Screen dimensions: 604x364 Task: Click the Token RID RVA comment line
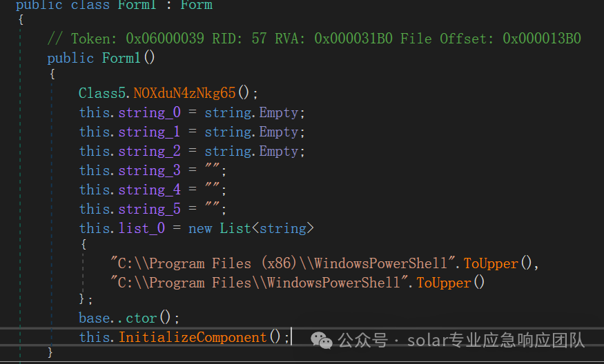point(314,39)
